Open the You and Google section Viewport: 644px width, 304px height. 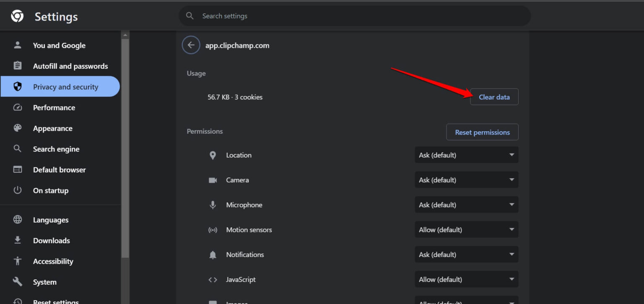59,45
